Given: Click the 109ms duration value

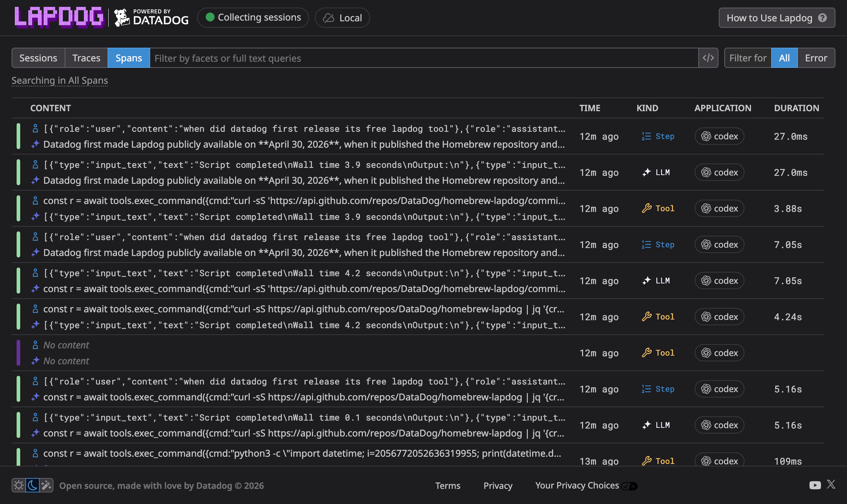Looking at the screenshot, I should 788,461.
